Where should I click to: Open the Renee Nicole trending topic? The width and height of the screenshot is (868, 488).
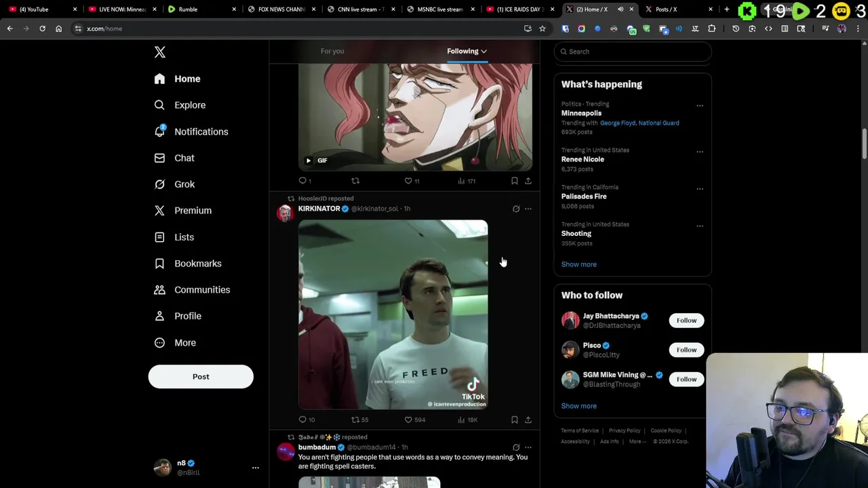click(x=583, y=159)
